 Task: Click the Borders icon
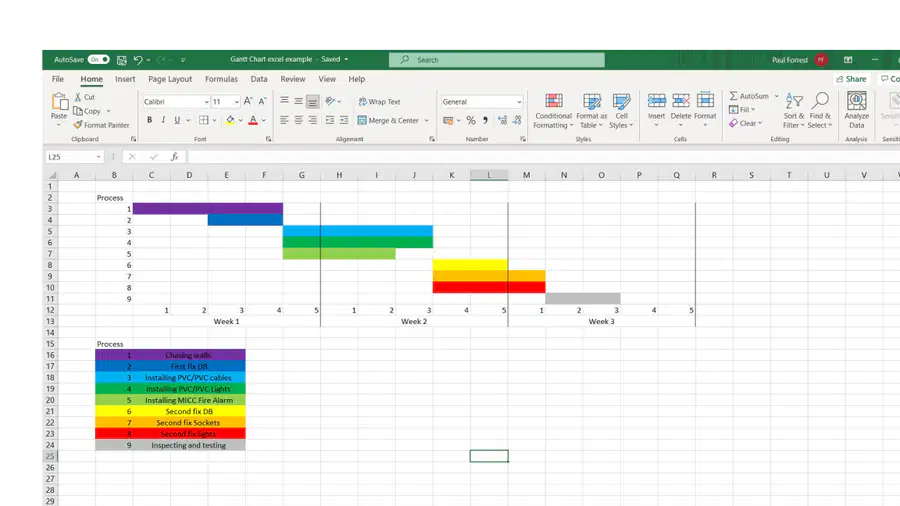[203, 120]
